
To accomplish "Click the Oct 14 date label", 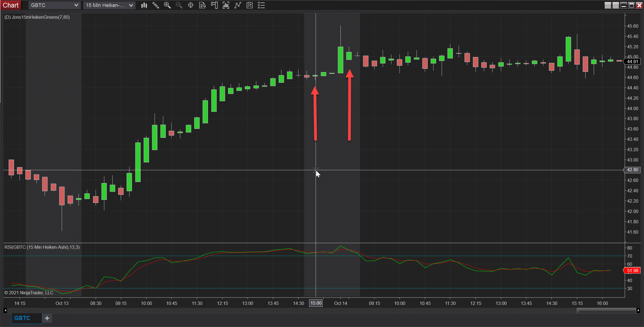I will (x=341, y=303).
